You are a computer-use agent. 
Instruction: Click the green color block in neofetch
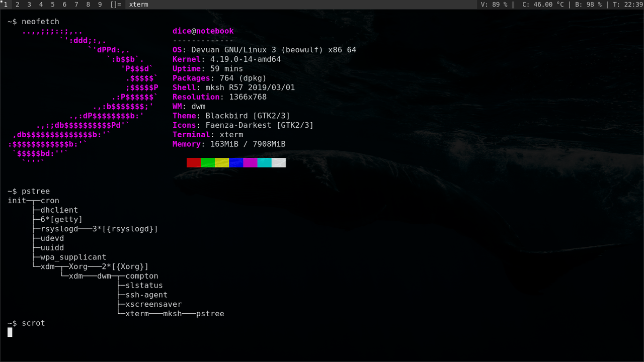click(x=208, y=162)
